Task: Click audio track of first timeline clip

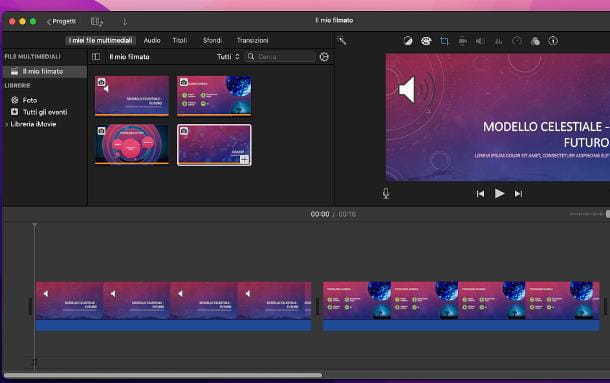Action: (x=174, y=325)
